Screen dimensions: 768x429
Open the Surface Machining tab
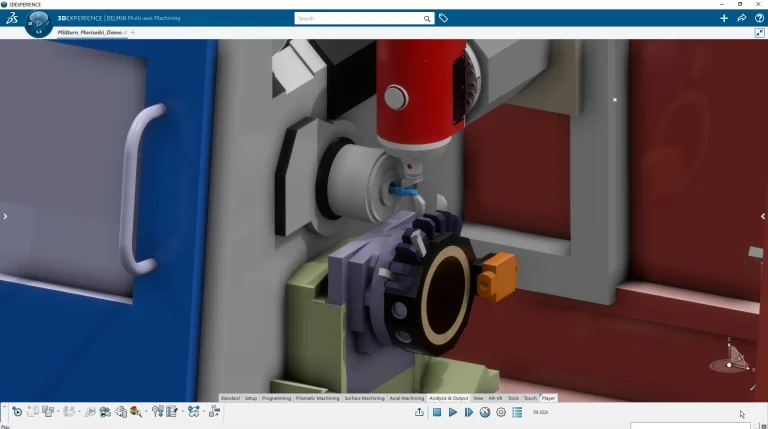tap(364, 398)
